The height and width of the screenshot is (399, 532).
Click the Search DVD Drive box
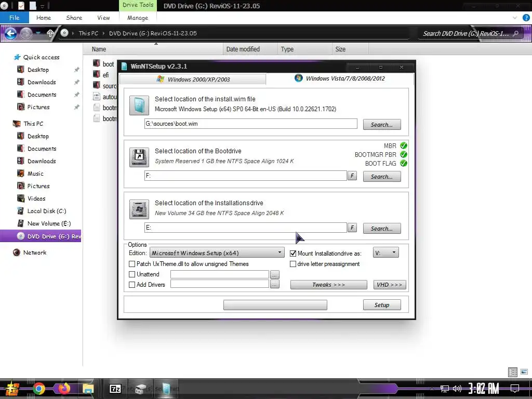point(470,33)
